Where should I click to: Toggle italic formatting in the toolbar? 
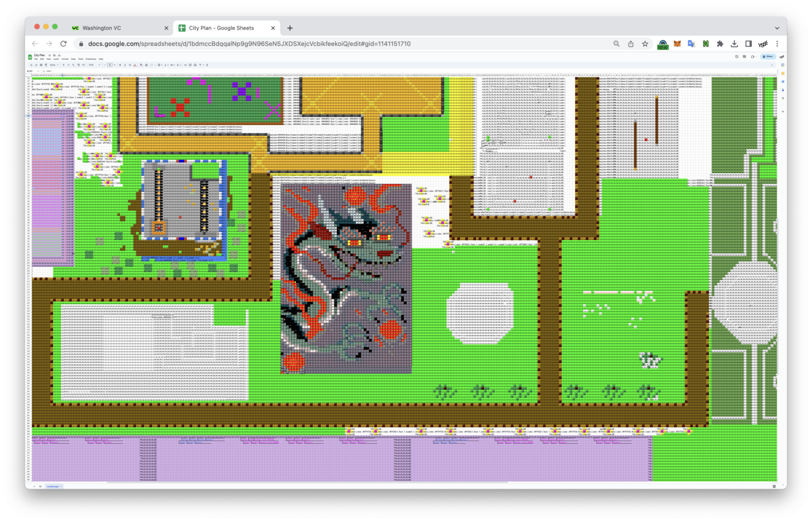point(125,65)
